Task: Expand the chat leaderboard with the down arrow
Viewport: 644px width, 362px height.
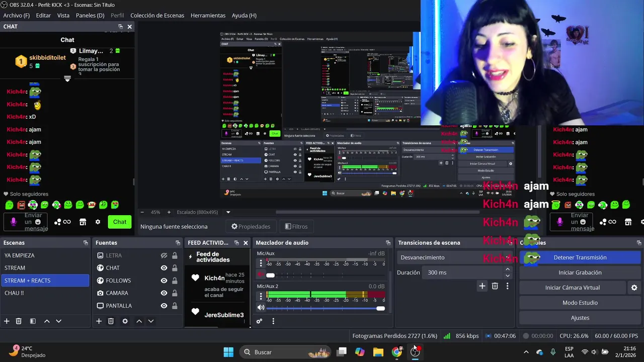Action: point(67,79)
